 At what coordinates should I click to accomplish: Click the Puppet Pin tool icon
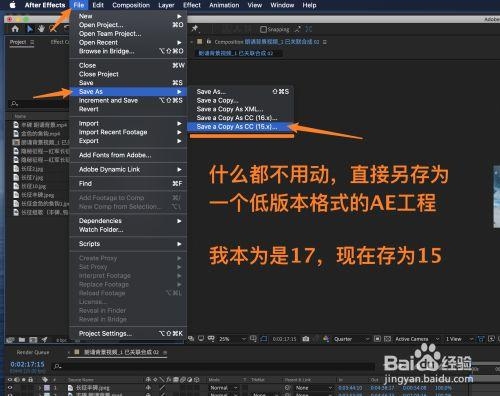tap(195, 29)
